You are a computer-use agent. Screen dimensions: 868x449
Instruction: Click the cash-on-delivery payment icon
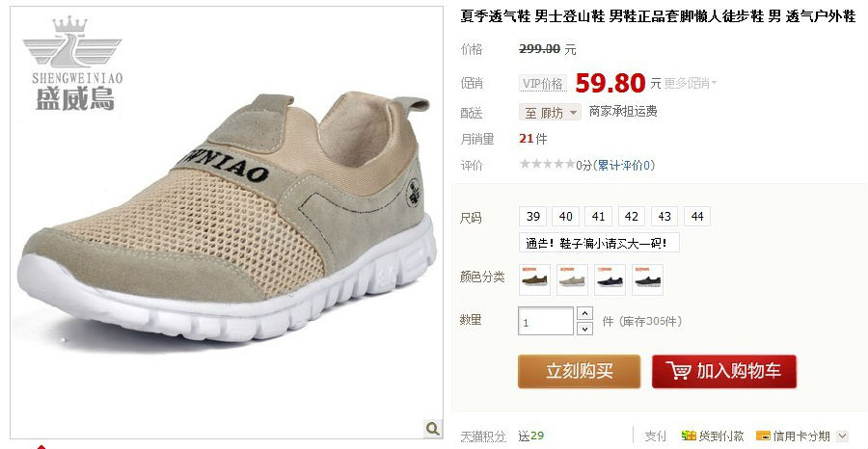click(688, 436)
